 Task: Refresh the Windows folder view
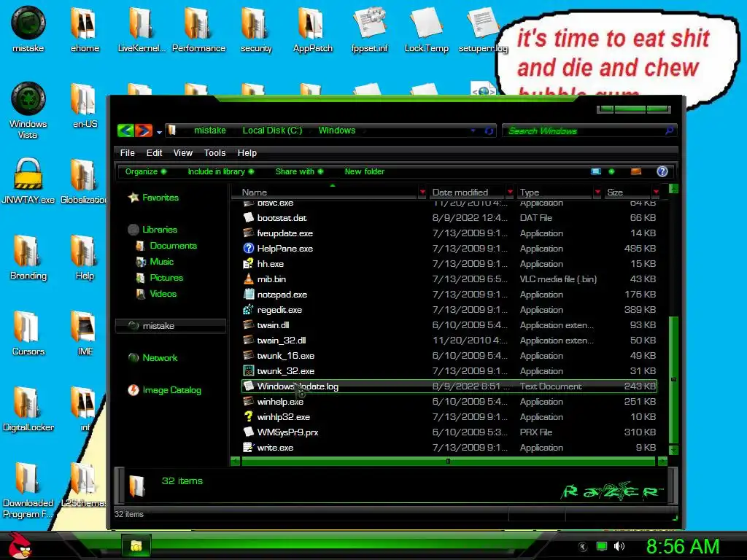click(x=489, y=131)
